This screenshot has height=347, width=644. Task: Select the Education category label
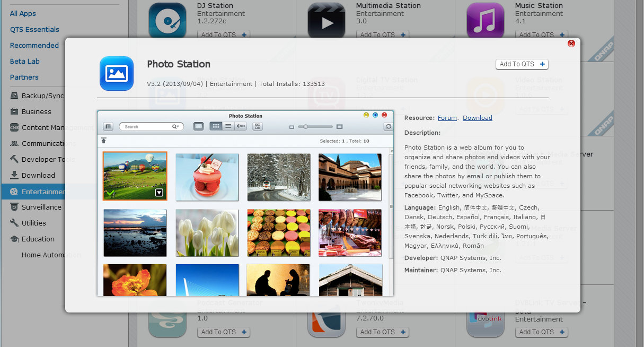(38, 239)
